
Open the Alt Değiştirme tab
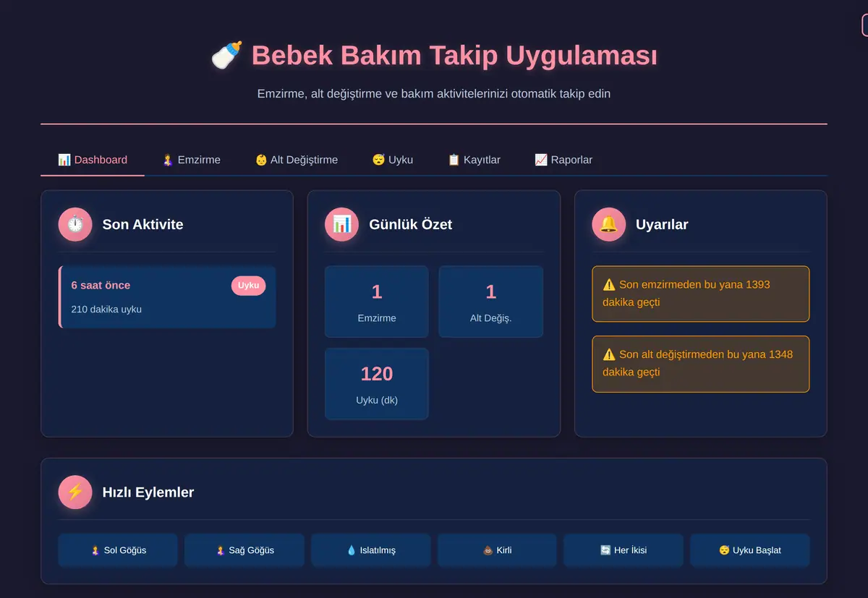click(x=297, y=160)
